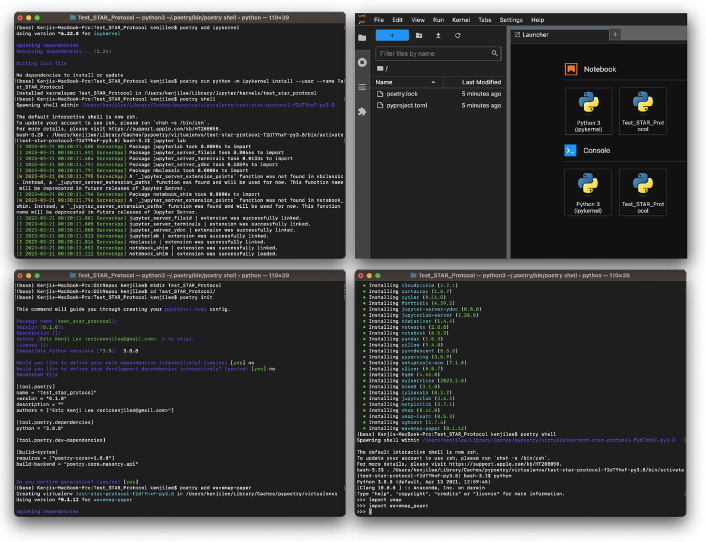Launch Test_STAR_Protocol console kernel

tap(643, 192)
